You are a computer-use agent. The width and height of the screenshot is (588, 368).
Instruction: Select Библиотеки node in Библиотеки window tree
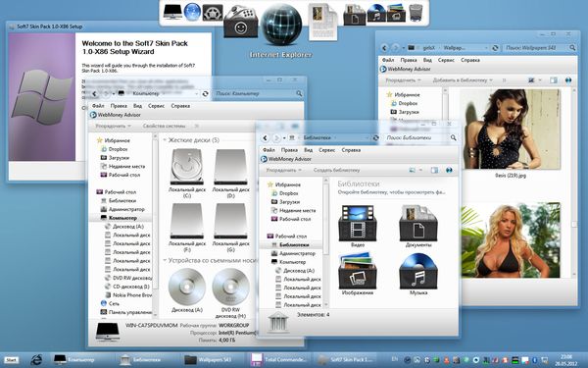[x=291, y=244]
